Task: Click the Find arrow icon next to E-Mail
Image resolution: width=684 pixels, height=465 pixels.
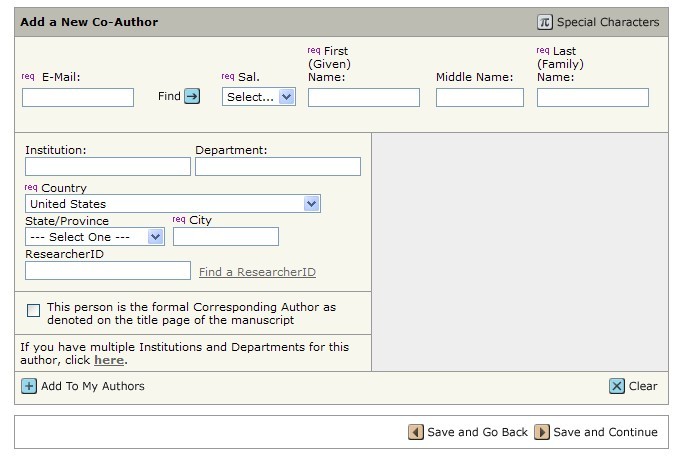Action: (192, 96)
